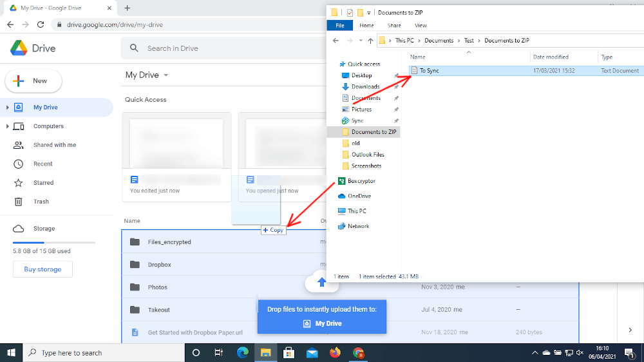
Task: Close the My Drive Chrome tab
Action: pos(109,8)
